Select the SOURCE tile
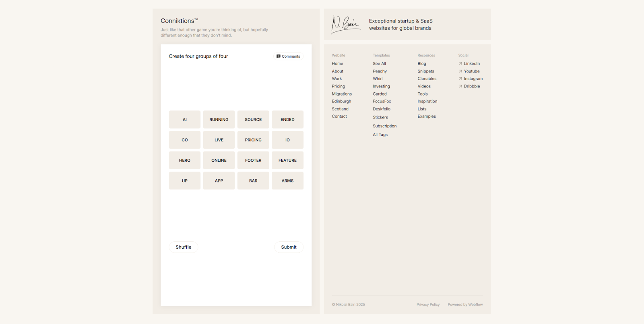The width and height of the screenshot is (644, 324). (x=253, y=120)
